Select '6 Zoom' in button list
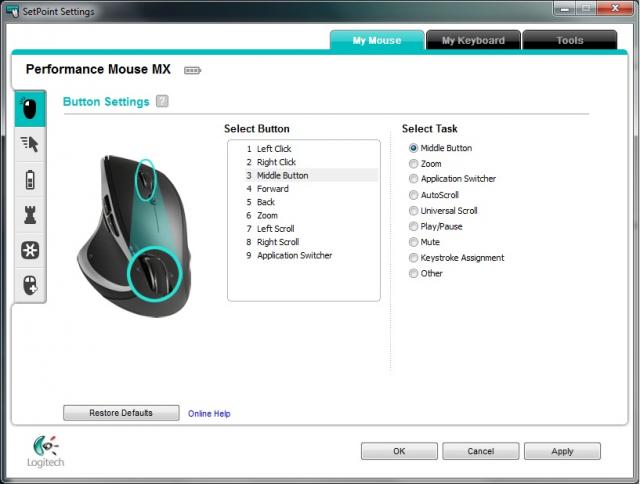This screenshot has width=640, height=484. (311, 215)
